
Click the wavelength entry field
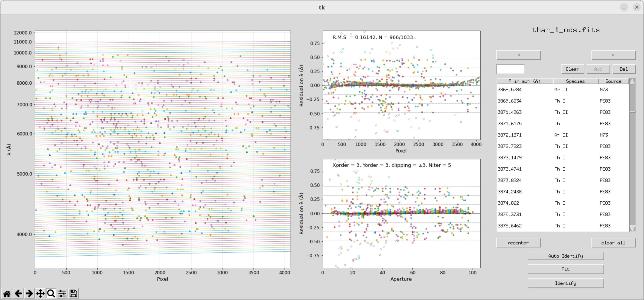click(x=510, y=69)
